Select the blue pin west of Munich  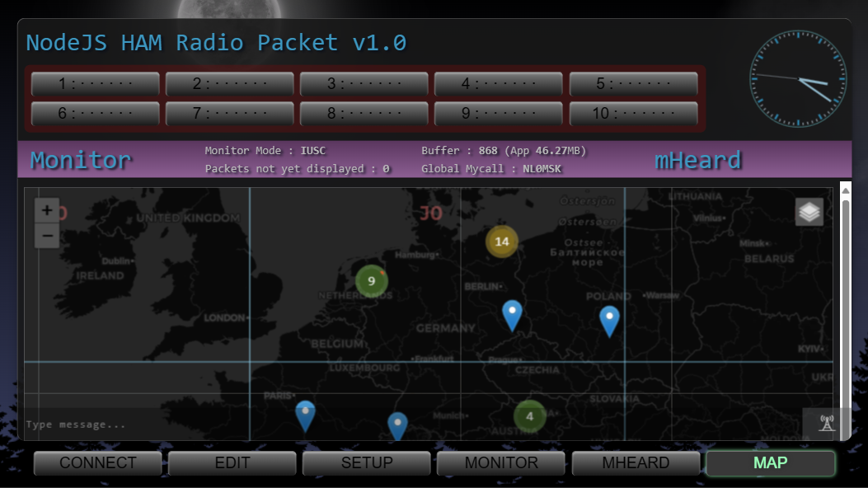pyautogui.click(x=397, y=426)
